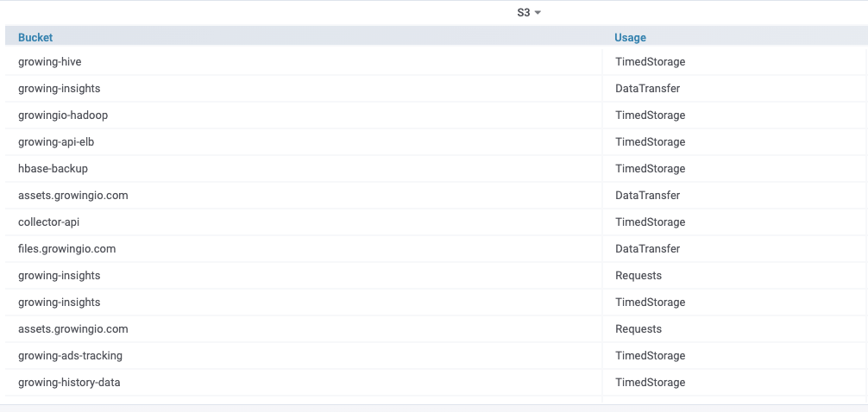This screenshot has height=412, width=868.
Task: Select the growingio-hadoop bucket name
Action: 63,115
